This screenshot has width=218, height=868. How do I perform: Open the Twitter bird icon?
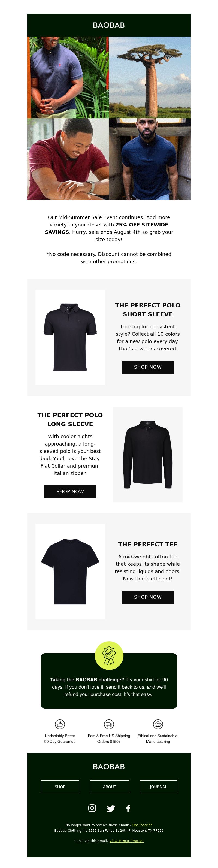pyautogui.click(x=111, y=808)
